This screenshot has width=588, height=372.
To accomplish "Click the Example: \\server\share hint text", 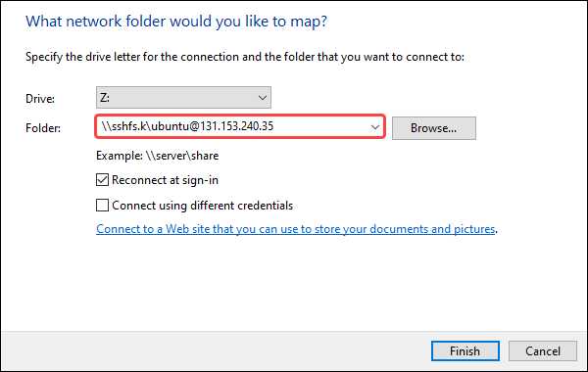I will tap(158, 156).
